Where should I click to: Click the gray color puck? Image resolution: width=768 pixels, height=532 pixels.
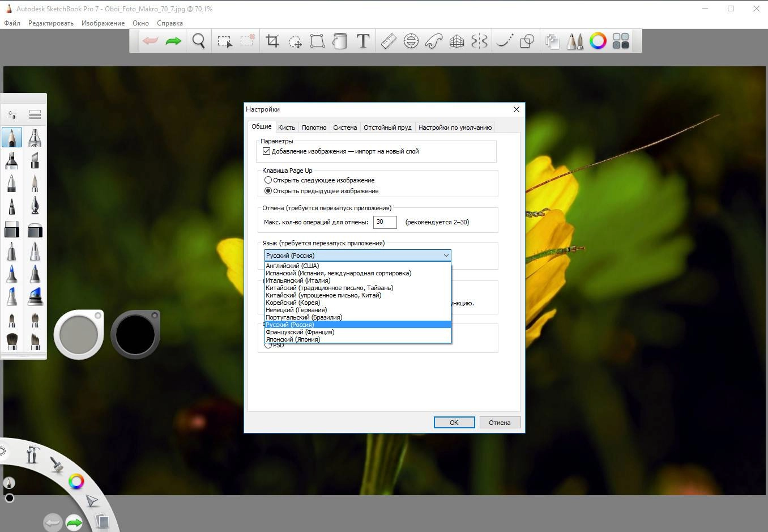(78, 334)
